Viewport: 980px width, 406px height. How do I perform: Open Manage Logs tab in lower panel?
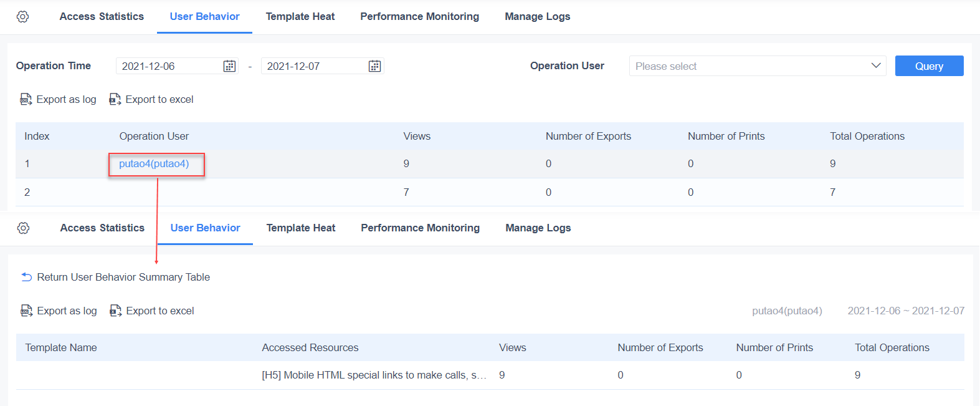[x=538, y=228]
